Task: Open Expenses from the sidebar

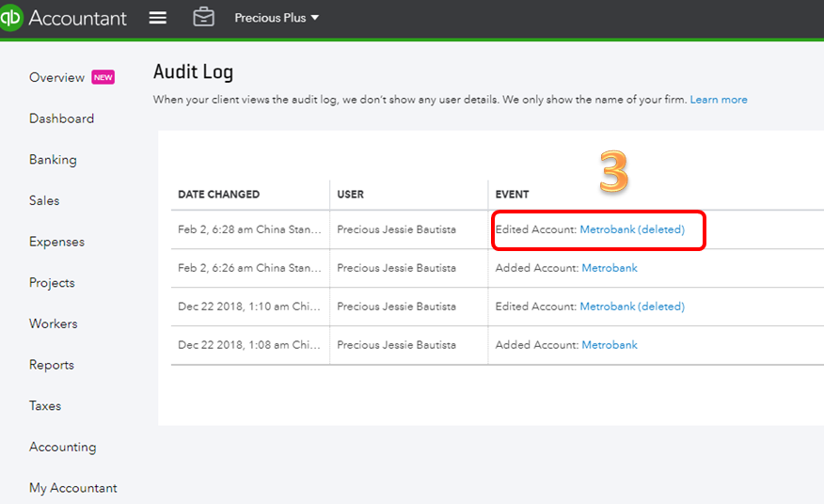Action: pos(56,242)
